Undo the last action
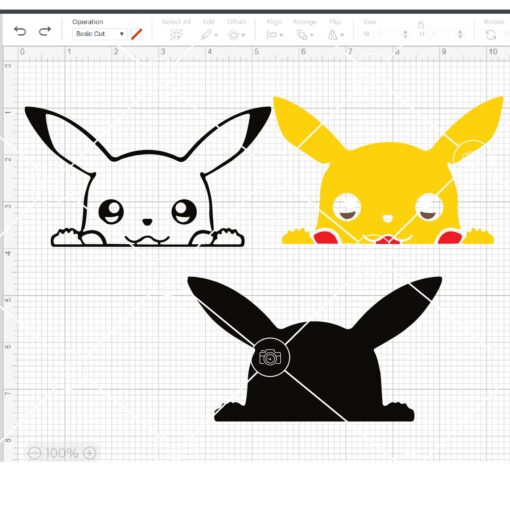Screen dimensions: 510x510 [20, 32]
